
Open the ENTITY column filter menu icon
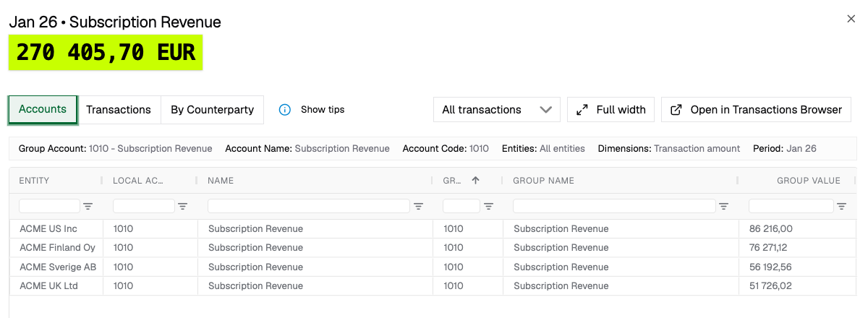[x=88, y=206]
